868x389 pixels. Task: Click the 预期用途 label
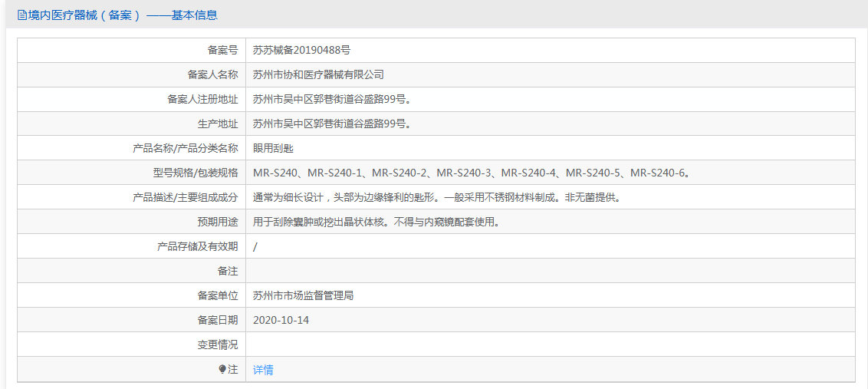(x=218, y=222)
